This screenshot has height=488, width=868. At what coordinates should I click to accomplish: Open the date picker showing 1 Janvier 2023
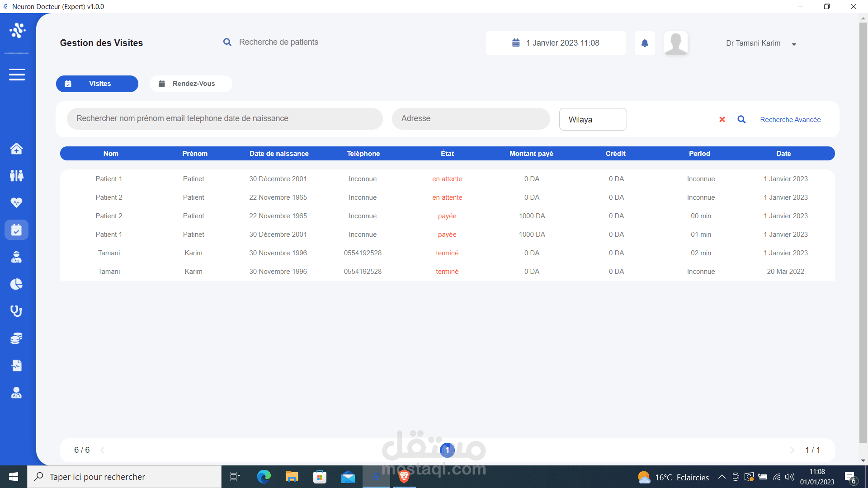tap(556, 43)
